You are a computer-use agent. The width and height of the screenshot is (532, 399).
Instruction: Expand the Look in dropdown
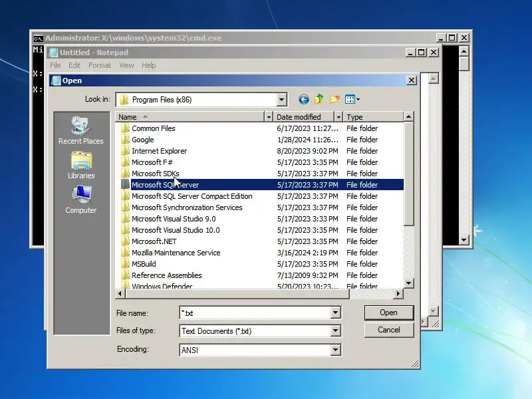[x=281, y=100]
